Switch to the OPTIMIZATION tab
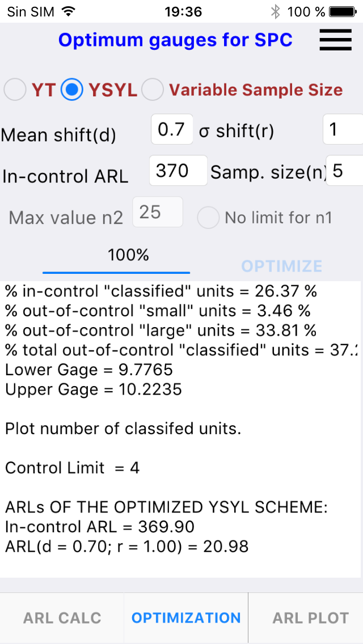The width and height of the screenshot is (363, 644). [x=186, y=618]
